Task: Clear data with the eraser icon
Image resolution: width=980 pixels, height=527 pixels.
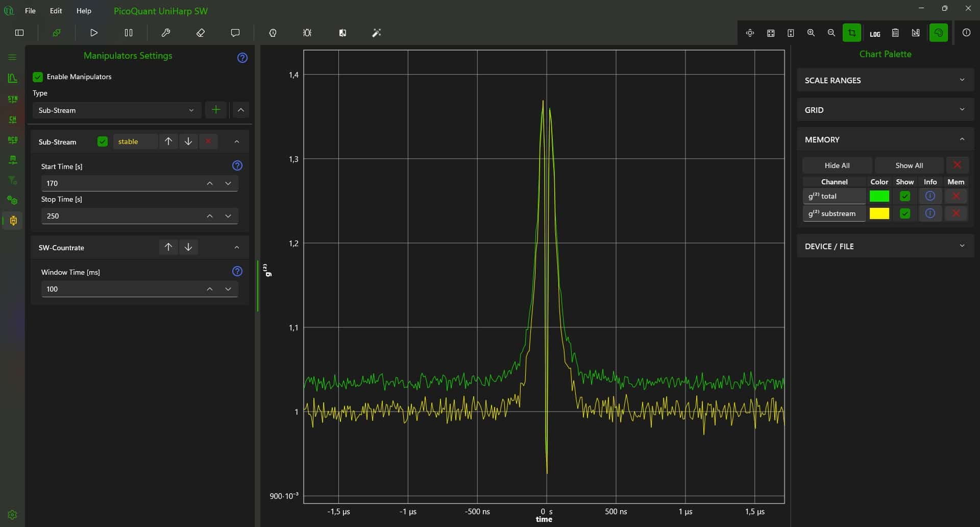Action: coord(201,32)
